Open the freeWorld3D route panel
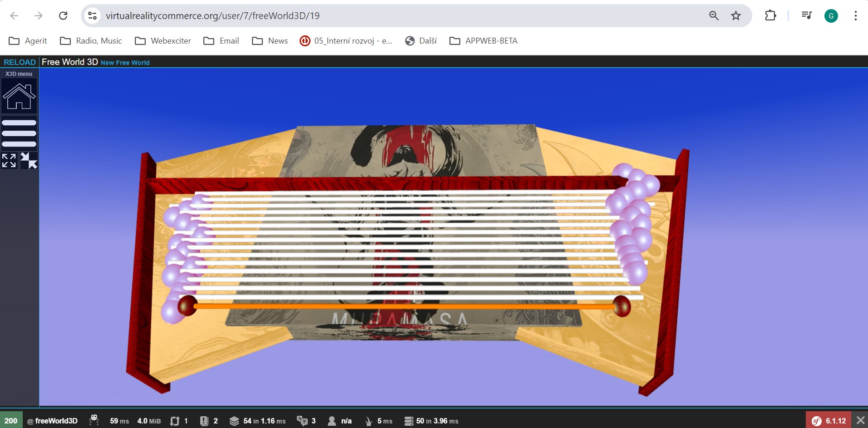The height and width of the screenshot is (428, 868). click(52, 421)
